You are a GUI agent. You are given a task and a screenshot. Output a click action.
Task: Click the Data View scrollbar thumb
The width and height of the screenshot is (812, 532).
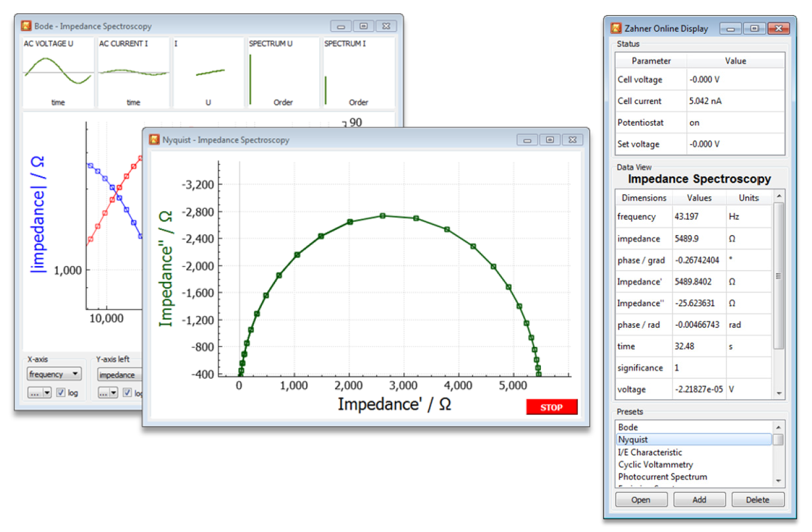[778, 275]
